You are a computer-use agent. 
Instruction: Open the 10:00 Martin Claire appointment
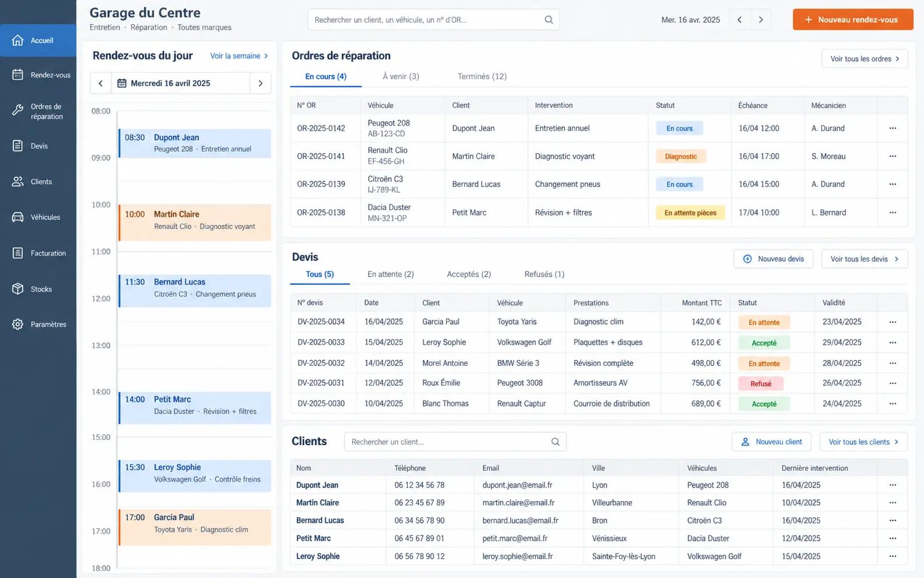point(195,222)
